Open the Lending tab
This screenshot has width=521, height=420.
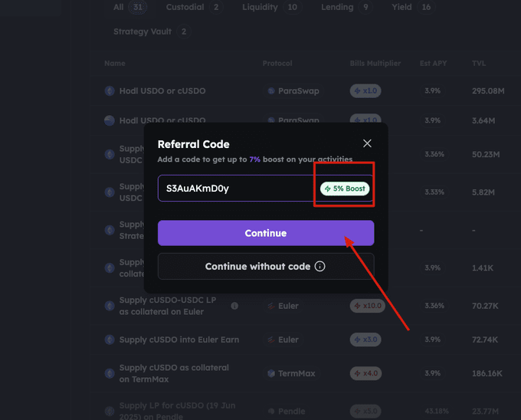click(x=346, y=8)
